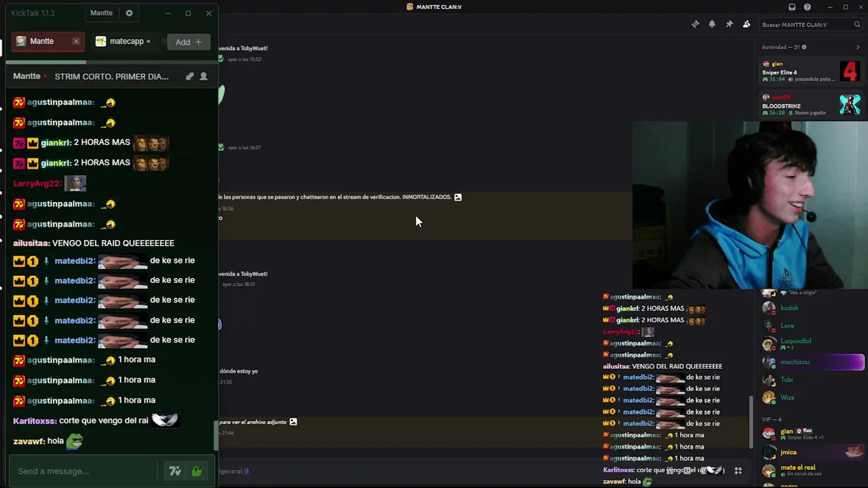Open Kick emote picker in KickTalk
This screenshot has width=868, height=488.
pyautogui.click(x=197, y=471)
